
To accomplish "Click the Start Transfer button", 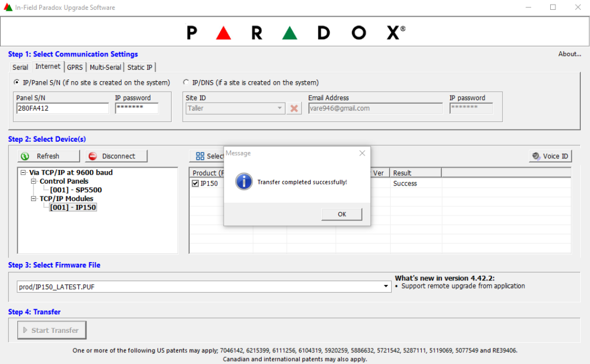I will click(52, 330).
